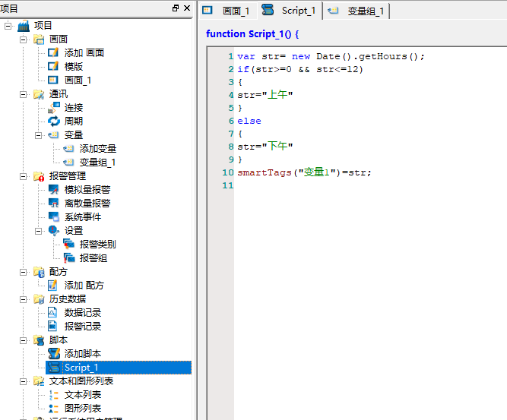Click the 变量组_1 icon in tree
The width and height of the screenshot is (507, 420).
68,163
